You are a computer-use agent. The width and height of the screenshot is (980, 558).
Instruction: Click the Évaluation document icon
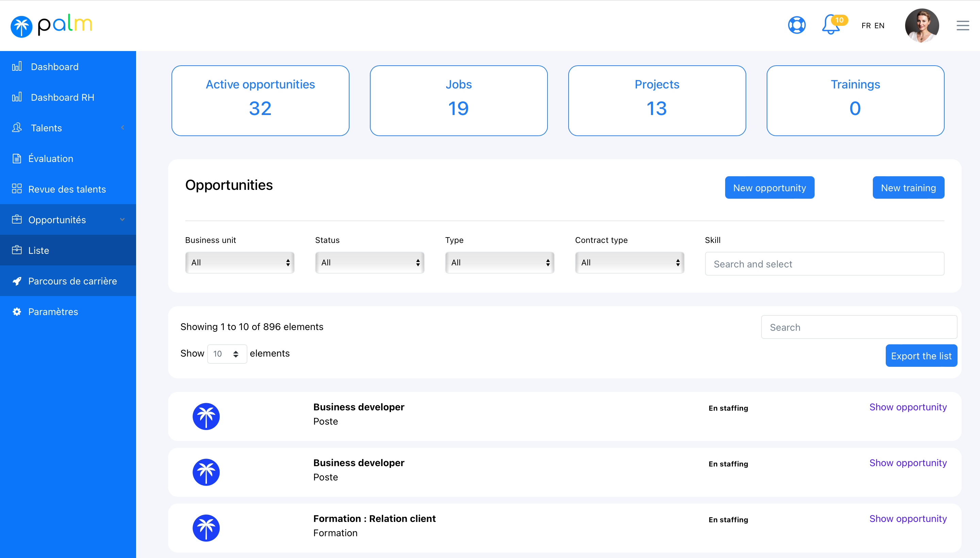[16, 158]
